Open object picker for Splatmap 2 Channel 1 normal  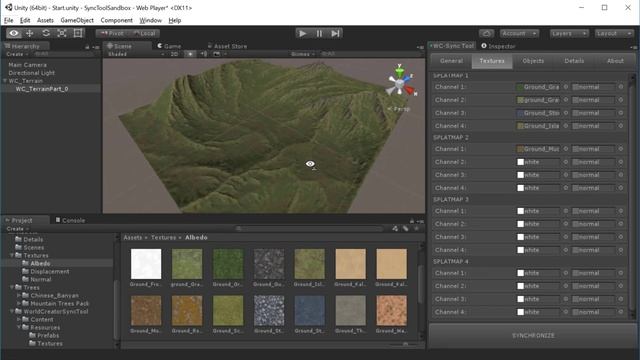pyautogui.click(x=621, y=149)
